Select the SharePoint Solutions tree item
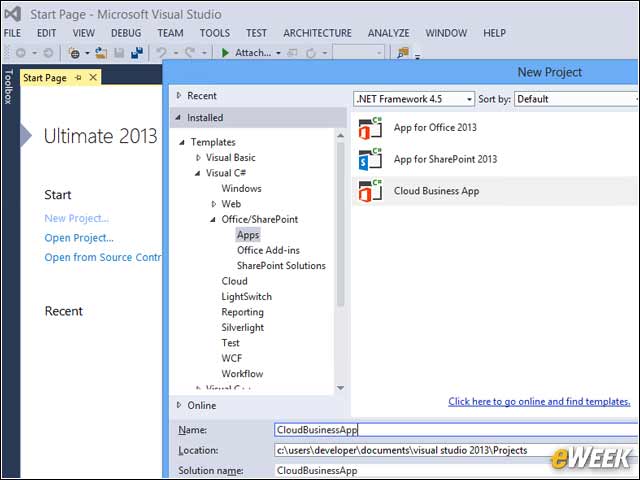This screenshot has height=480, width=640. tap(281, 266)
